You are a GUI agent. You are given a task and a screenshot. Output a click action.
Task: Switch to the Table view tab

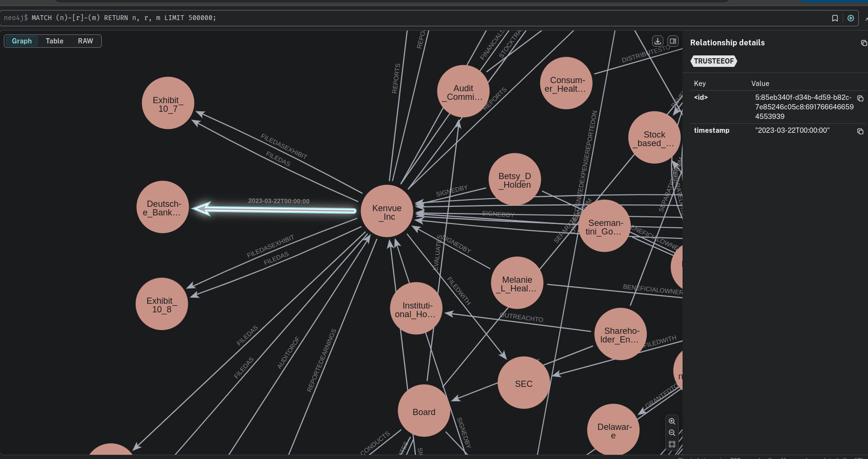coord(54,41)
